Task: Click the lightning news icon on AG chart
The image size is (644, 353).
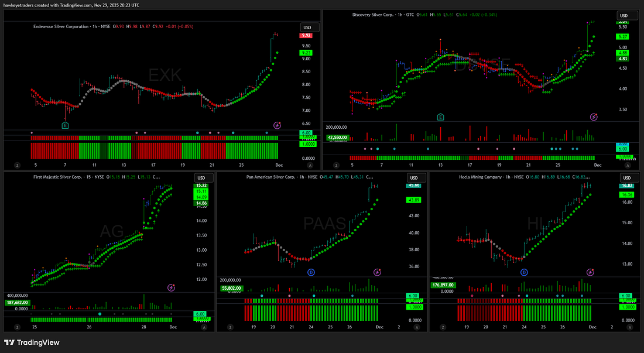Action: pyautogui.click(x=172, y=288)
